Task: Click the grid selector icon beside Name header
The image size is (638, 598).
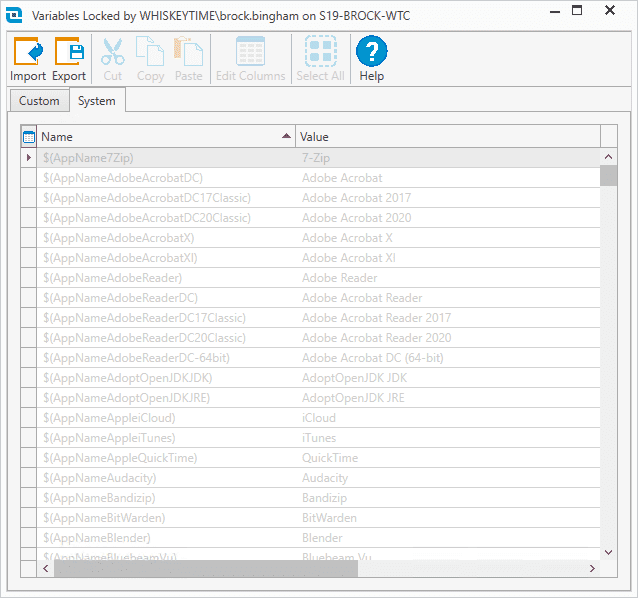Action: [29, 137]
